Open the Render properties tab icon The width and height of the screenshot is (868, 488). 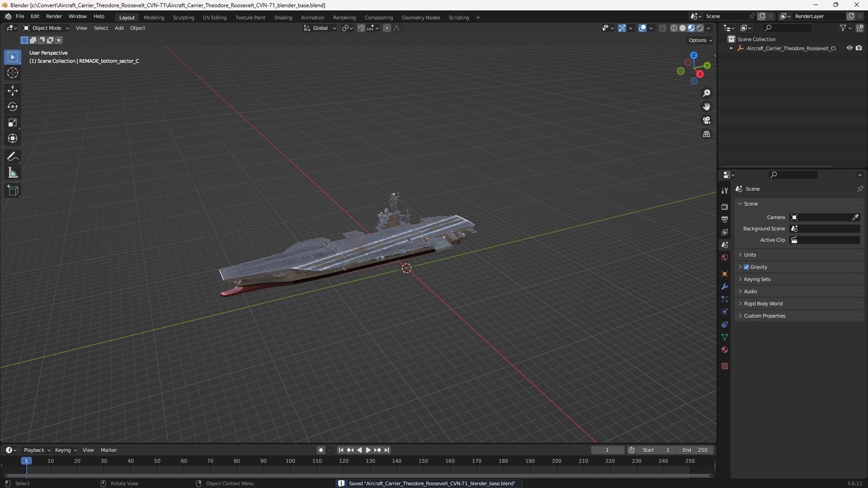click(725, 206)
